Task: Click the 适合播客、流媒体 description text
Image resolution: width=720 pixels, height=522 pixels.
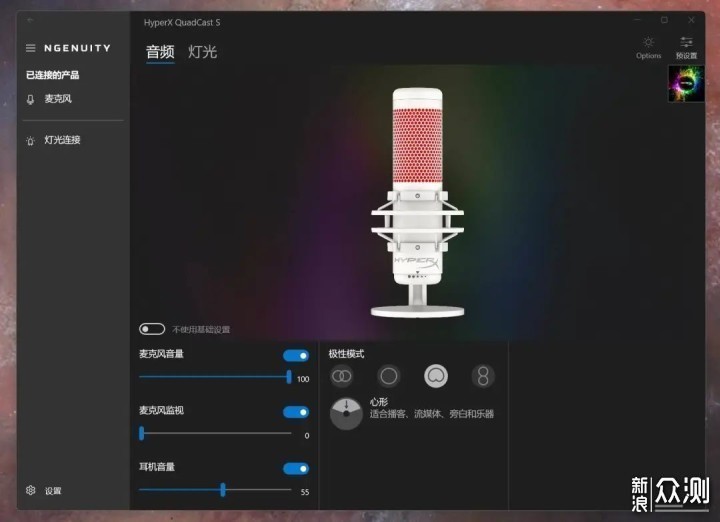Action: pyautogui.click(x=432, y=414)
